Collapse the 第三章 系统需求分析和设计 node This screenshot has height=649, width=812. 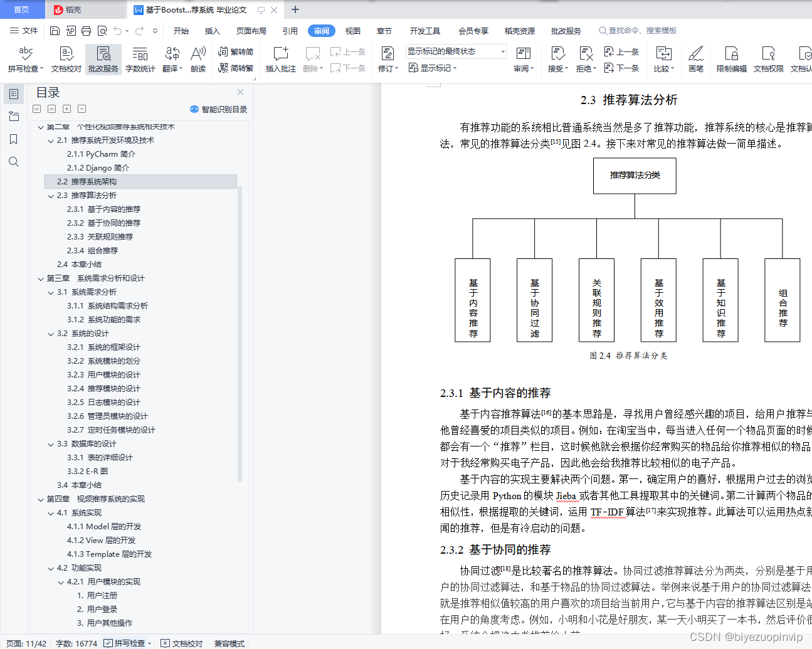click(41, 278)
